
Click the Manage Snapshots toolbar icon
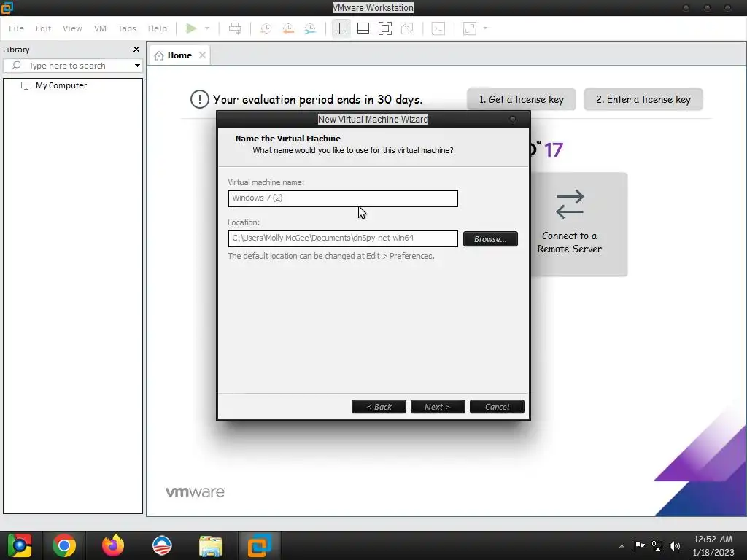[x=310, y=28]
